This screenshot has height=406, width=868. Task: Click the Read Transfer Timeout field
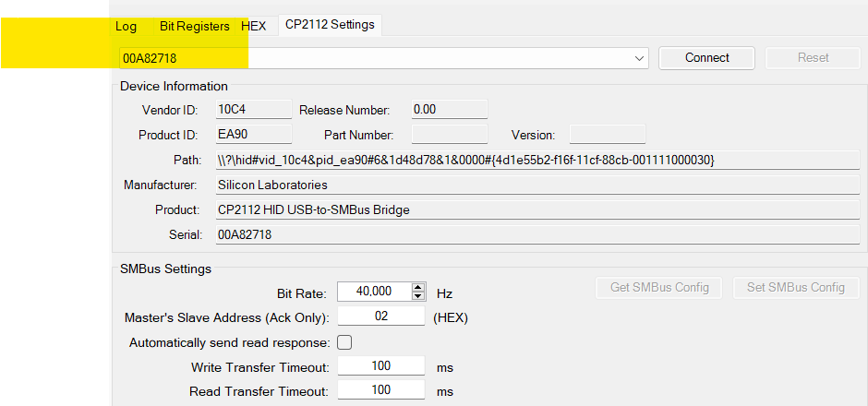380,390
